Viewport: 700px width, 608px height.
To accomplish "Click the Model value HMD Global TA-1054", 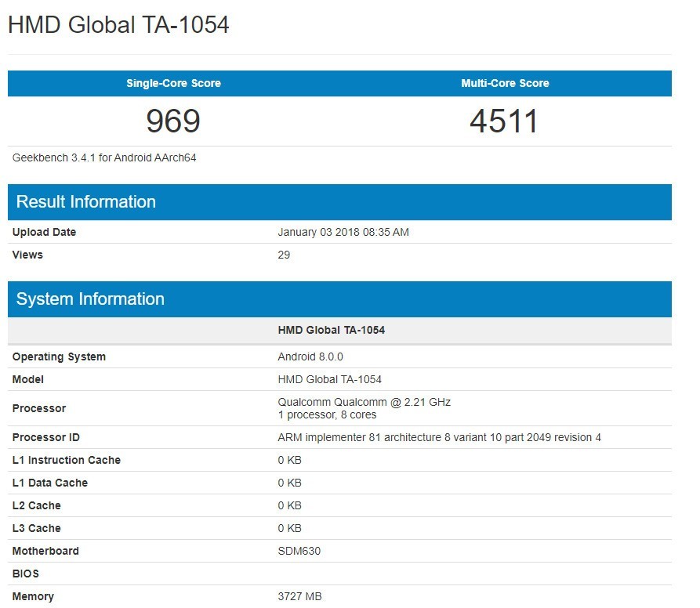I will click(330, 379).
